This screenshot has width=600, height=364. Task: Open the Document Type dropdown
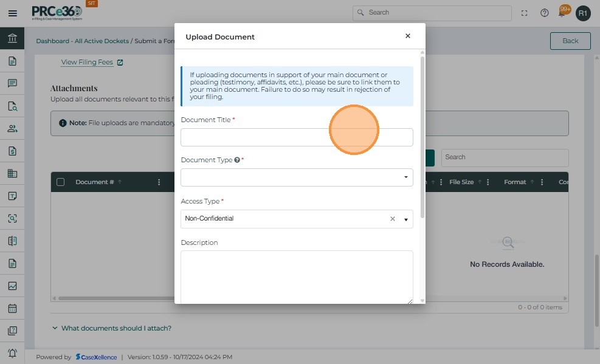coord(297,177)
